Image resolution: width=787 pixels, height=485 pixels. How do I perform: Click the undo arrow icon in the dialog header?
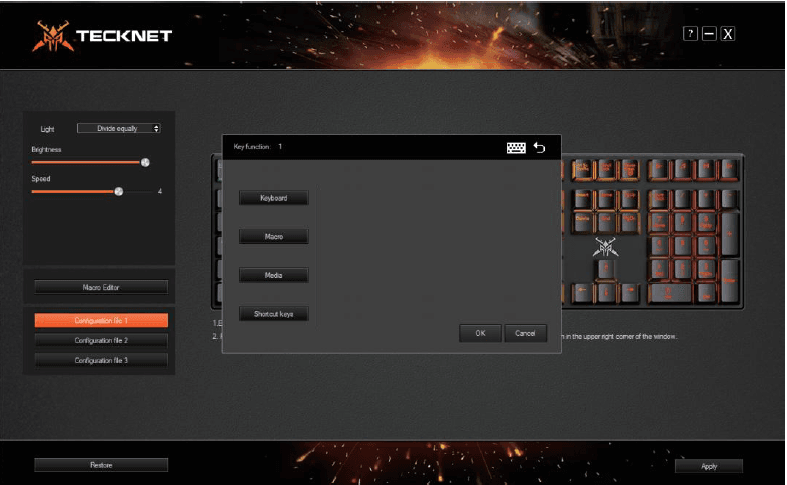pos(540,148)
